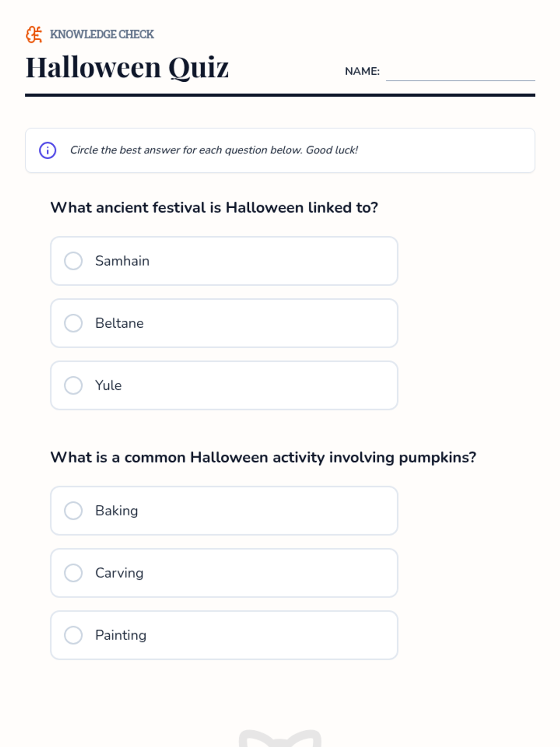Choose the Painting radio button
560x747 pixels.
pos(73,635)
